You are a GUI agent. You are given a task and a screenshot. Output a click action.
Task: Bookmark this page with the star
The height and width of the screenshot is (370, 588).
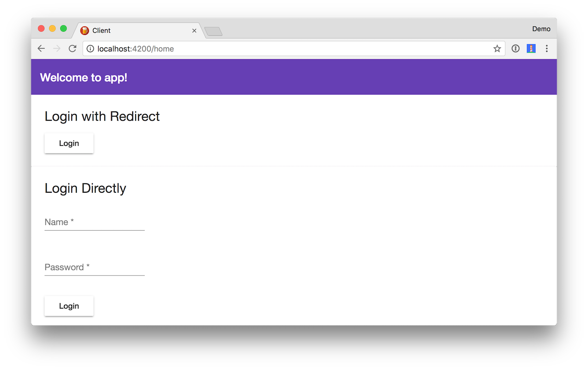point(497,49)
